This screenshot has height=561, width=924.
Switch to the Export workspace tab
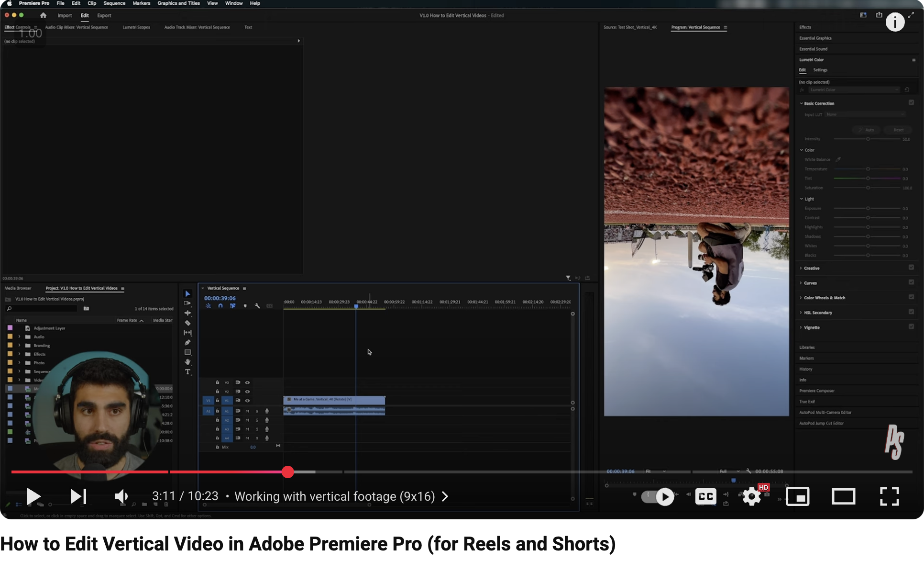104,15
